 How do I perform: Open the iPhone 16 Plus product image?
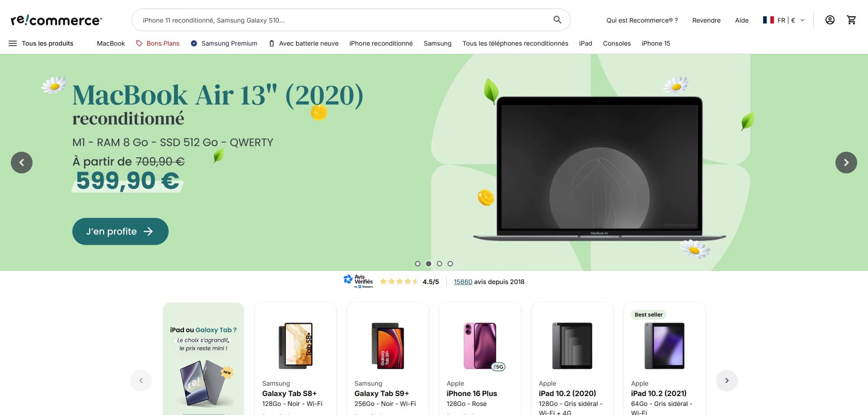pos(480,345)
